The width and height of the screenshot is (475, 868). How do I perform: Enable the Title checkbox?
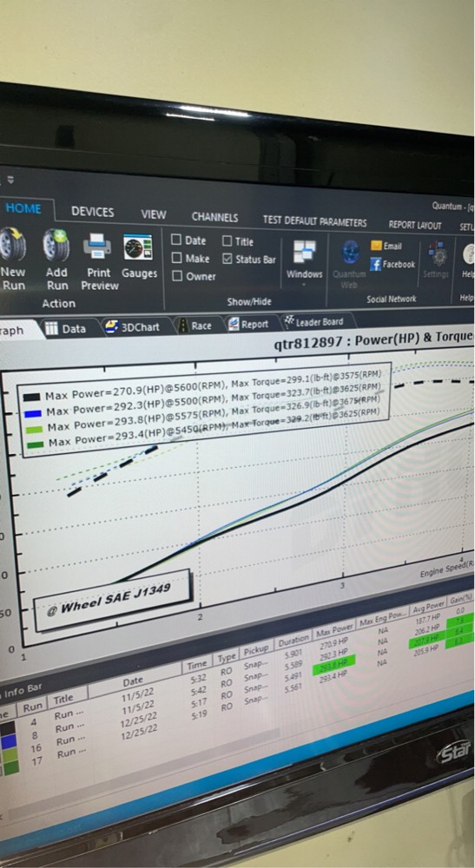(x=227, y=240)
